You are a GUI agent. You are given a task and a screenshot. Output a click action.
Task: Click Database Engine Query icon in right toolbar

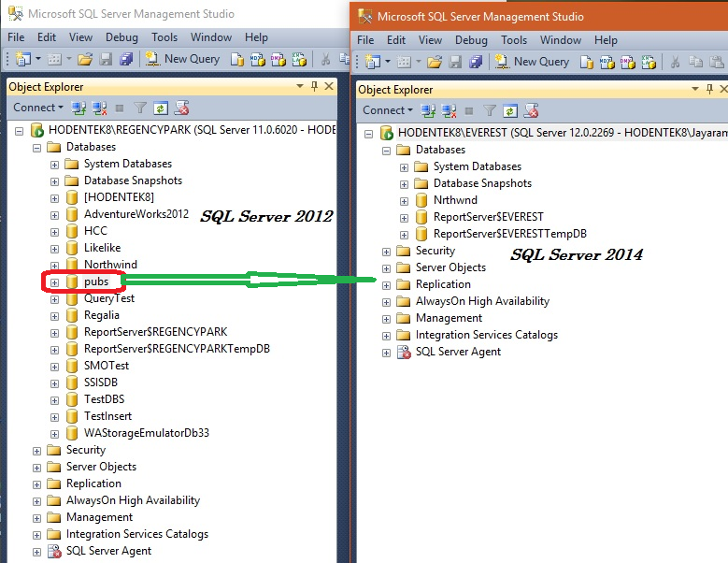[x=586, y=63]
